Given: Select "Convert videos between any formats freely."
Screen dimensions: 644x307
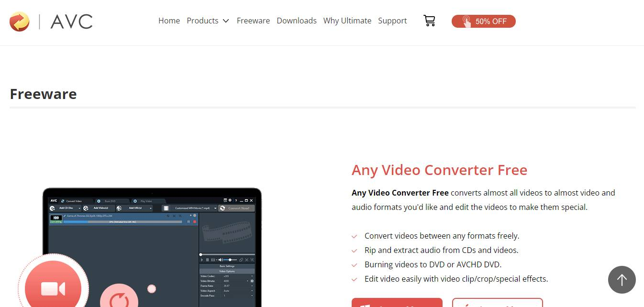Looking at the screenshot, I should pyautogui.click(x=442, y=236).
